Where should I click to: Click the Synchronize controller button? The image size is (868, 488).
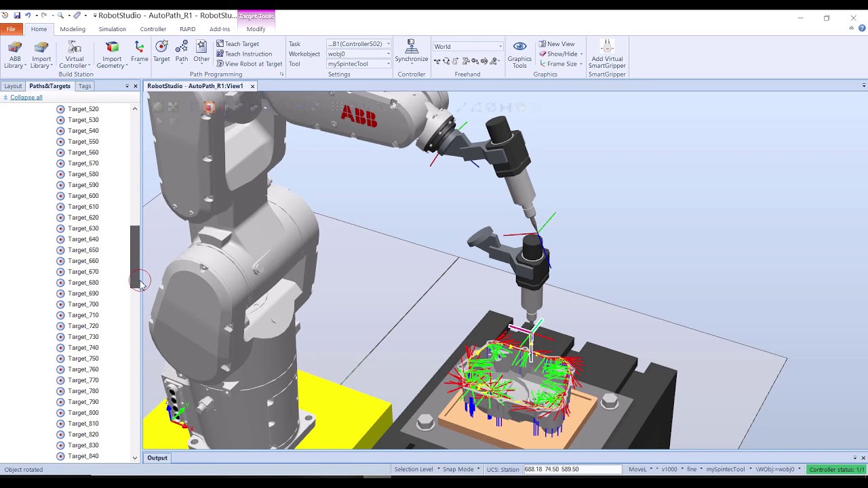pyautogui.click(x=412, y=52)
